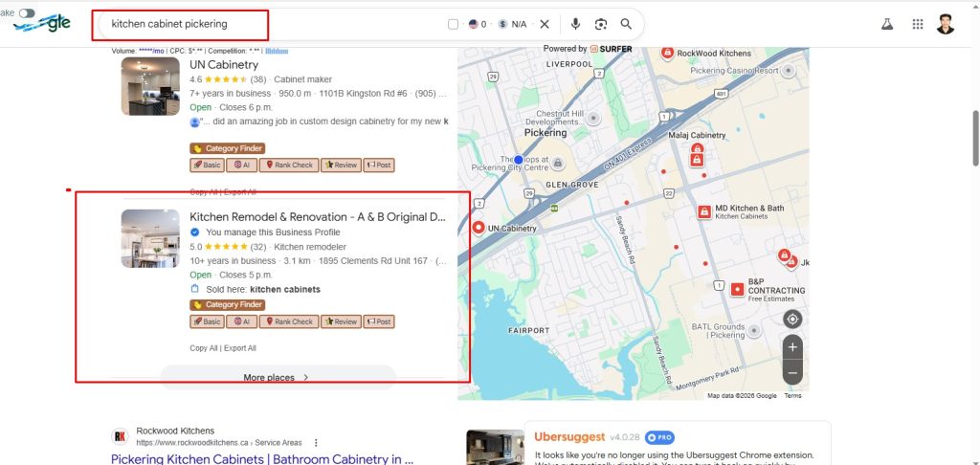Image resolution: width=980 pixels, height=465 pixels.
Task: Open the map Terms link
Action: [792, 395]
